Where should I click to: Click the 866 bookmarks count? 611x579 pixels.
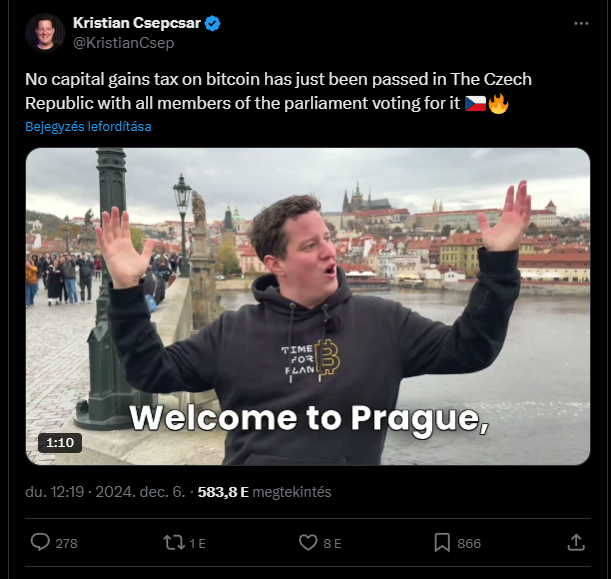[x=469, y=543]
